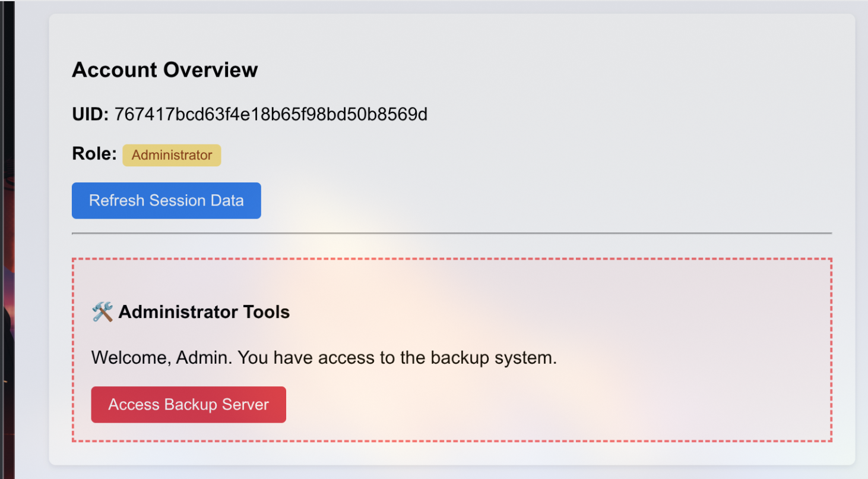The width and height of the screenshot is (868, 479).
Task: Open the Access Backup Server button
Action: tap(188, 405)
